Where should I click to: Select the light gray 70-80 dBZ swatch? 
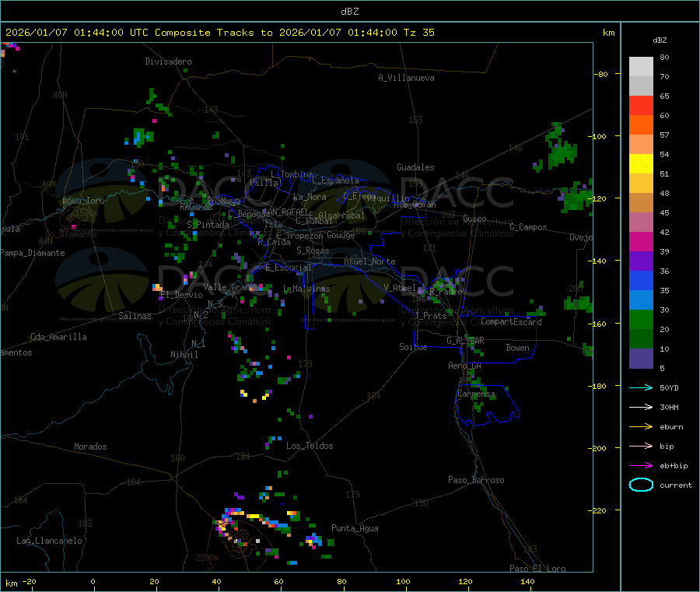pos(641,67)
